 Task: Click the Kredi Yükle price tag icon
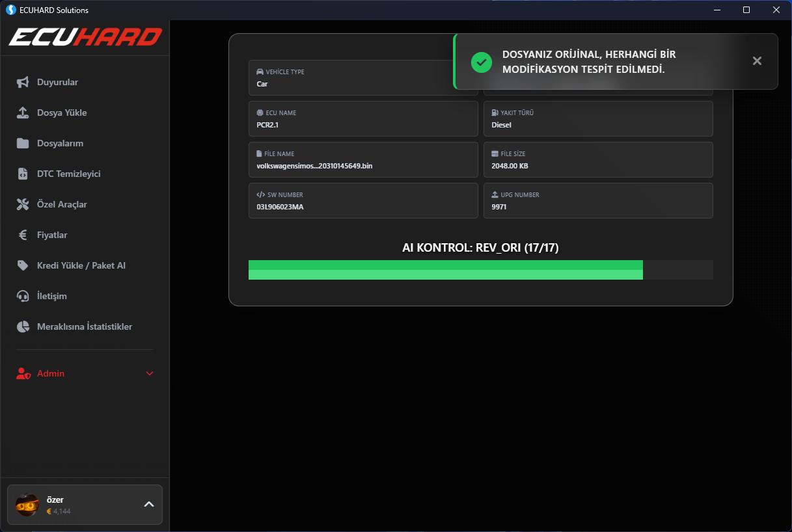[23, 265]
